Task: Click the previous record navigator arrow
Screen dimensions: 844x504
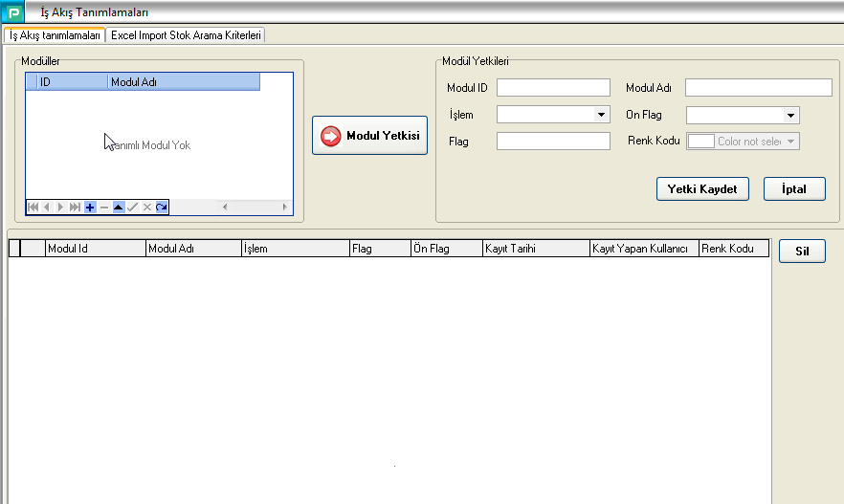Action: point(47,207)
